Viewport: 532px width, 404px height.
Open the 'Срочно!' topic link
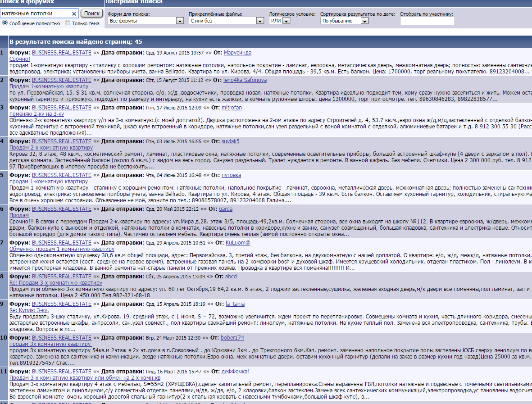point(20,59)
